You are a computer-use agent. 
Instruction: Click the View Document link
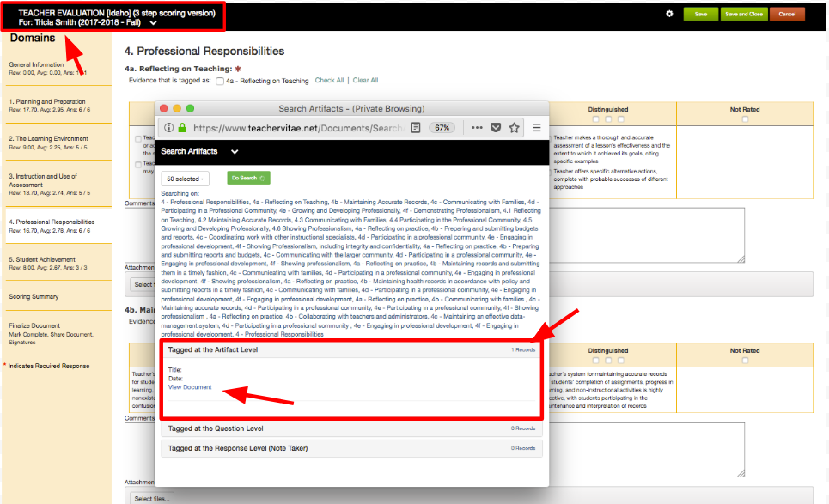190,387
